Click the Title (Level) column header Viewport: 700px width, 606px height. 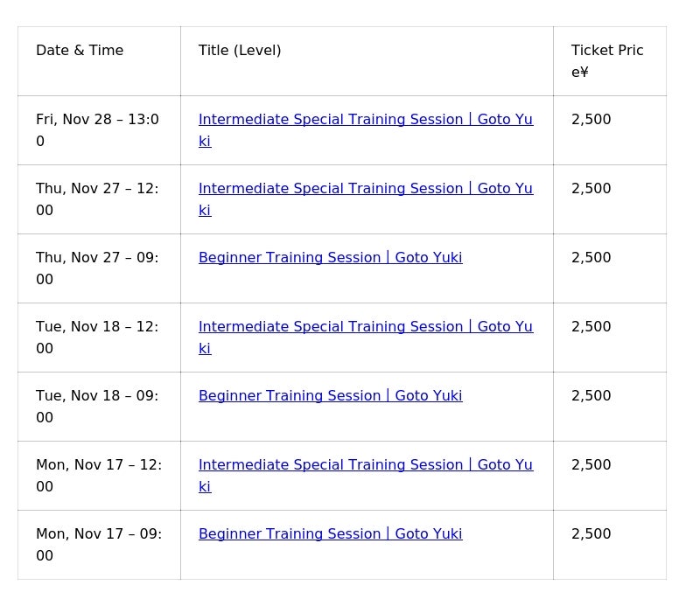coord(240,51)
